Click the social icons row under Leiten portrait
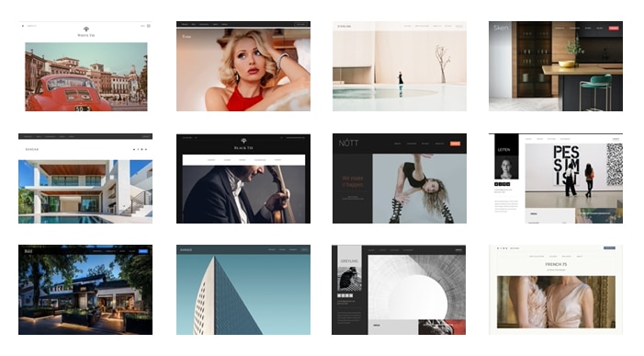The width and height of the screenshot is (644, 356). click(x=502, y=184)
